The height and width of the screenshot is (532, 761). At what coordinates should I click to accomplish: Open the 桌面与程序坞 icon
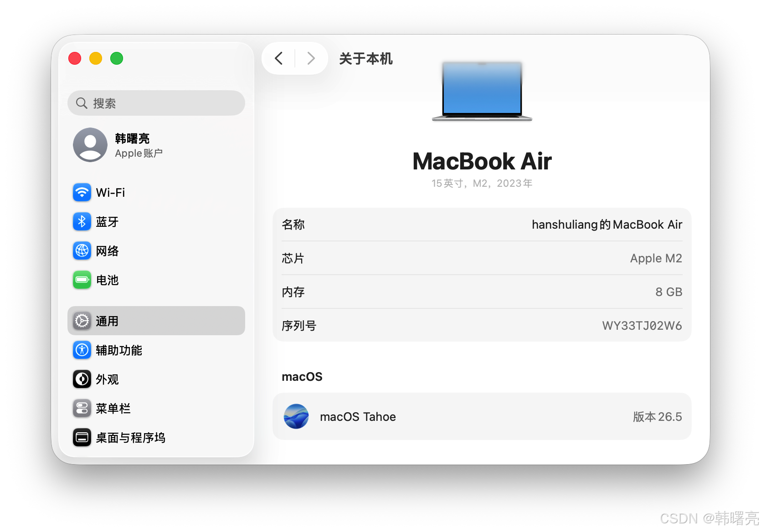pos(82,438)
